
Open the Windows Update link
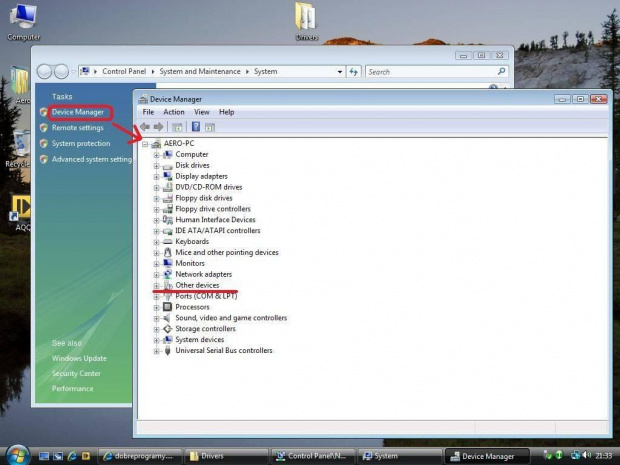point(79,358)
